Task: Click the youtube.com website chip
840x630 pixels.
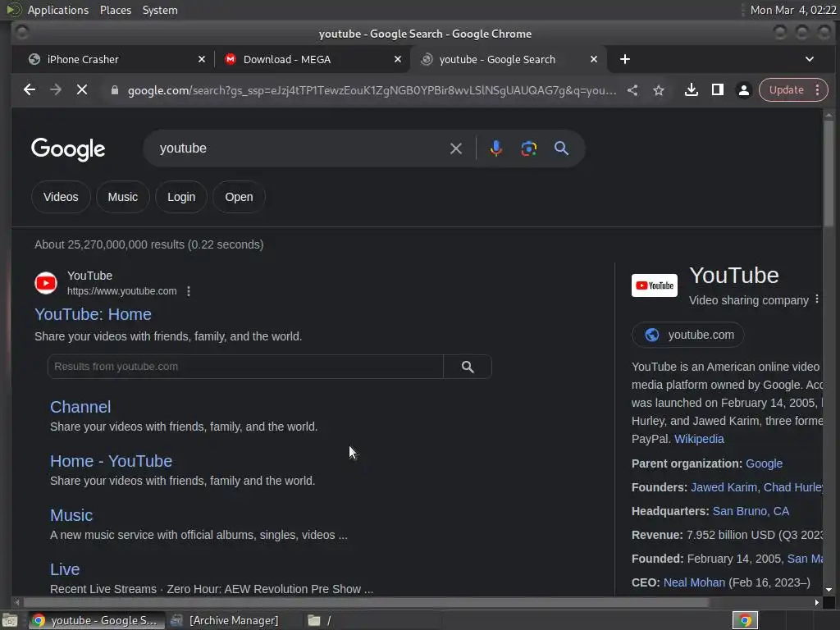Action: click(688, 335)
